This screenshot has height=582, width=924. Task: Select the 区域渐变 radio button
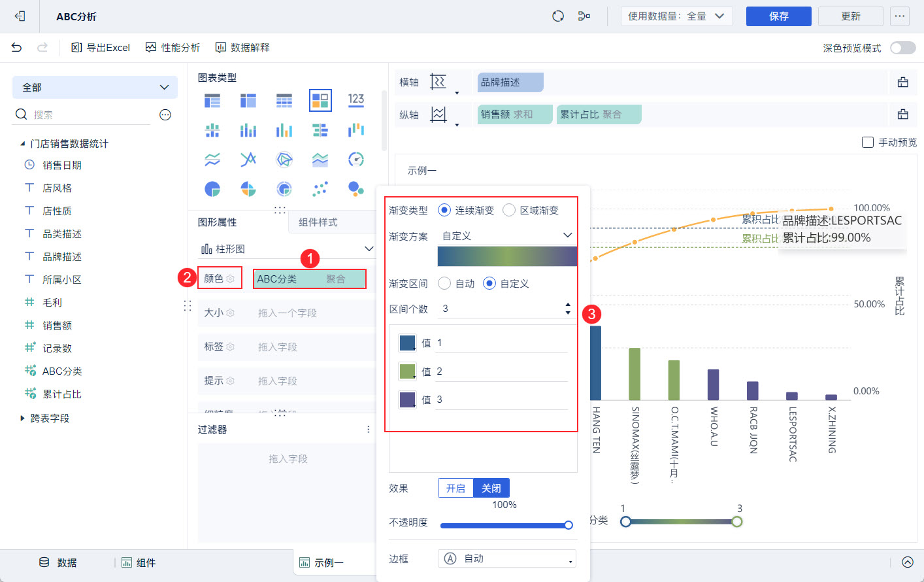click(x=509, y=210)
